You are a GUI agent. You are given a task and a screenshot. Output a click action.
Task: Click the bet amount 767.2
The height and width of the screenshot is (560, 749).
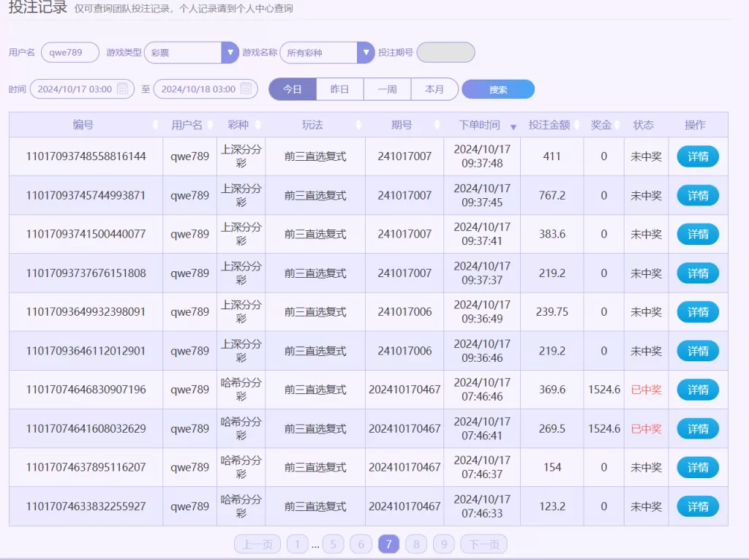(552, 196)
